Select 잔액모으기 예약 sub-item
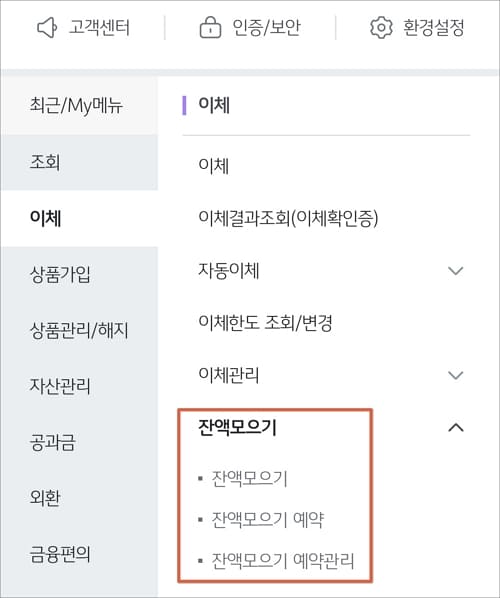 click(x=267, y=519)
